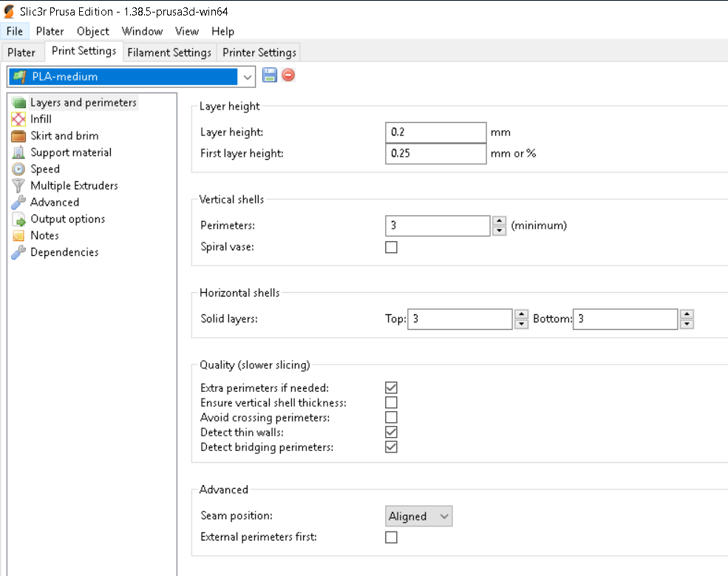Click the Advanced wrench icon
This screenshot has width=728, height=576.
click(x=18, y=203)
